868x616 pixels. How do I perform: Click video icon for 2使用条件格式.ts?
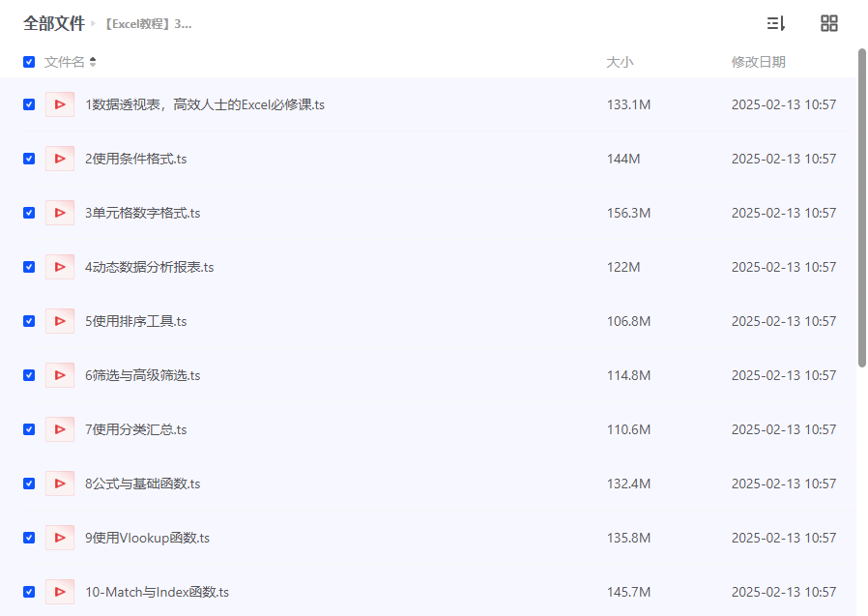pyautogui.click(x=60, y=159)
